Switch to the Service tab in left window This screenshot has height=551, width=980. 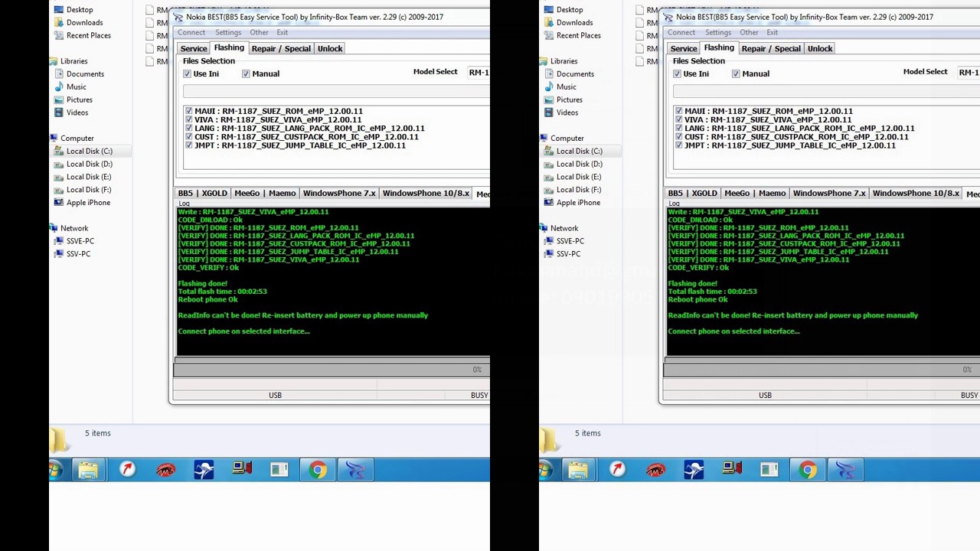194,48
